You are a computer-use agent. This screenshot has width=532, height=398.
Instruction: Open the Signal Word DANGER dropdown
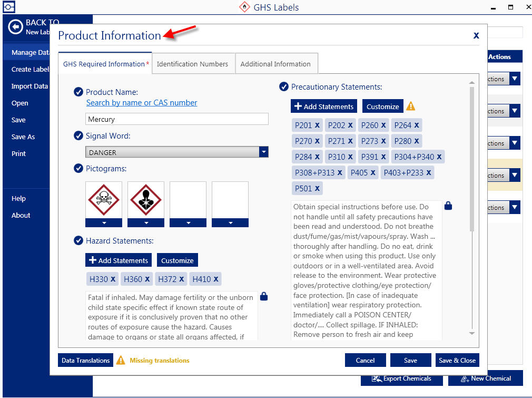(263, 151)
